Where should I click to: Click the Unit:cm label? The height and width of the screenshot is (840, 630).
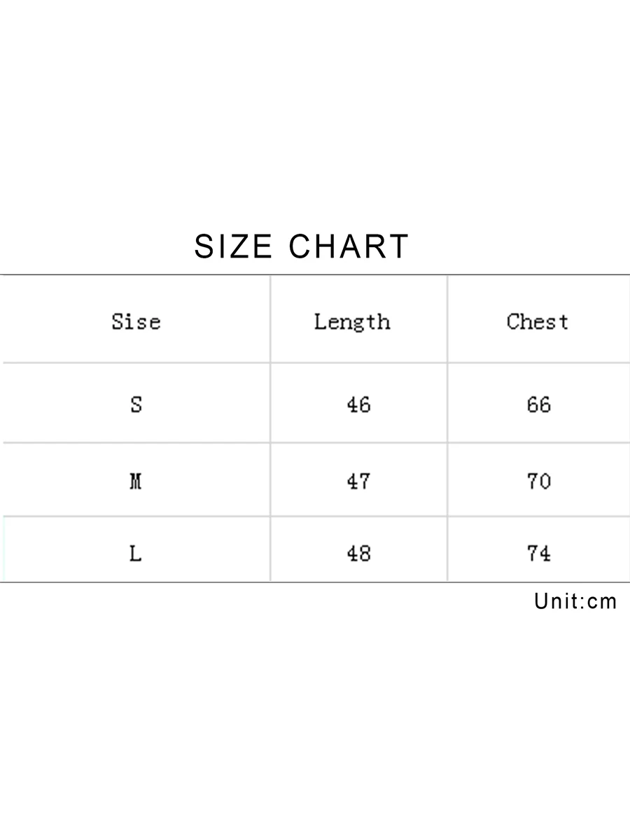pos(575,601)
